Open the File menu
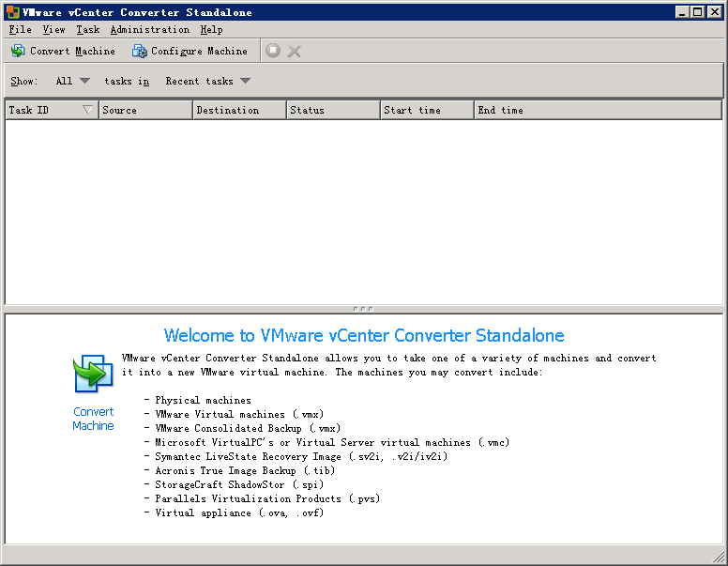 pos(20,30)
